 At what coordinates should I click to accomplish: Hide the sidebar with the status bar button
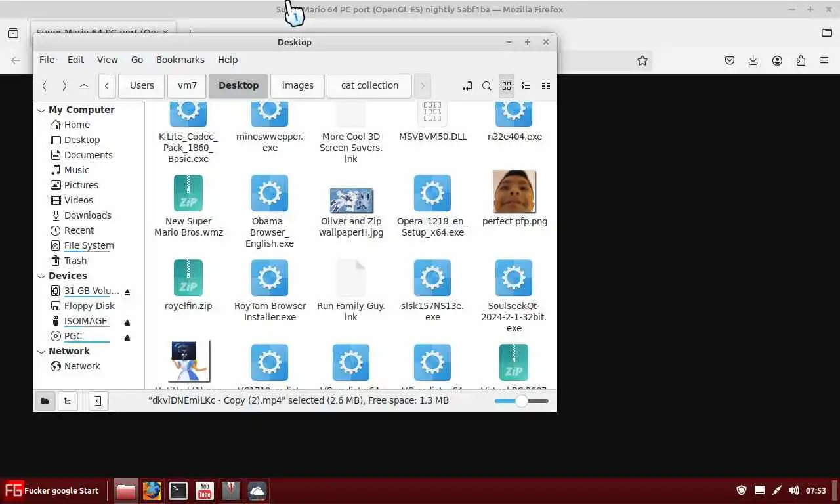(98, 400)
